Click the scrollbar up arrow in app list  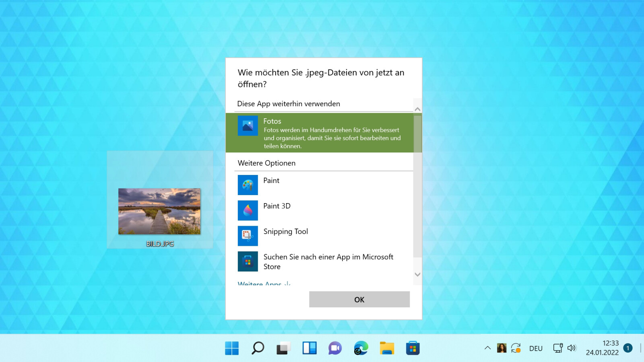click(417, 109)
